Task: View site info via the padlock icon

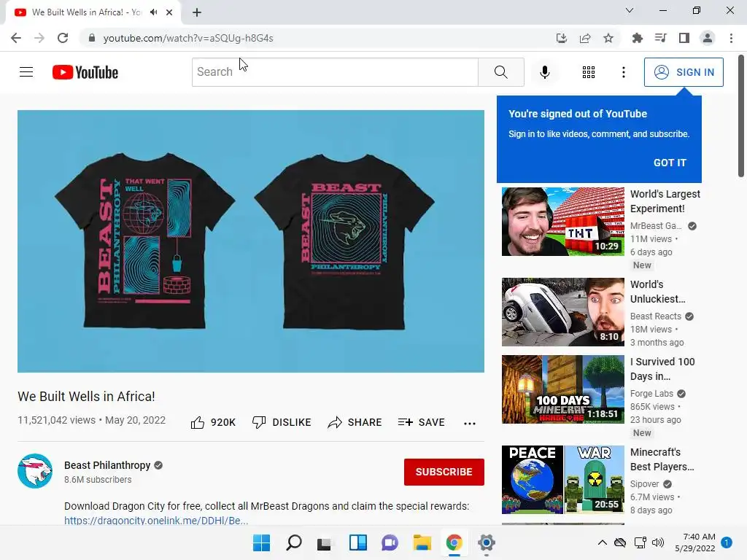Action: click(92, 38)
